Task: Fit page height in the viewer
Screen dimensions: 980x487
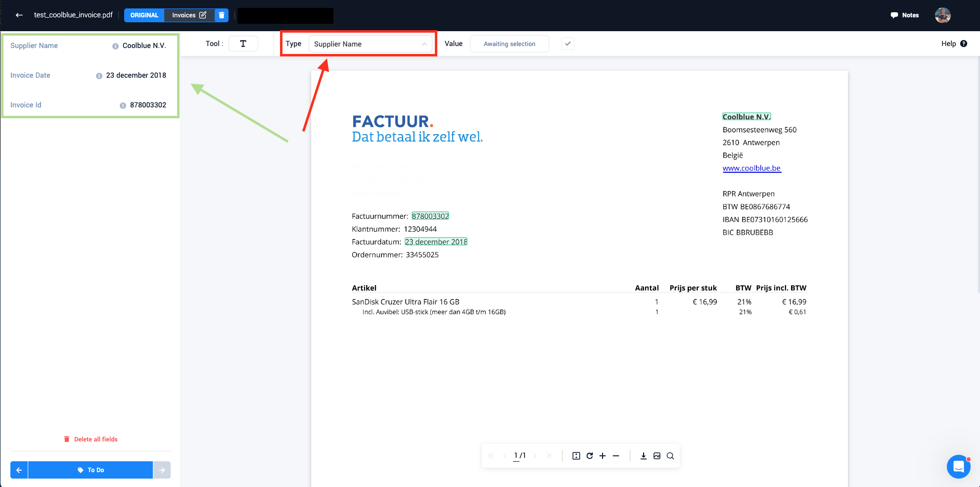Action: click(x=576, y=456)
